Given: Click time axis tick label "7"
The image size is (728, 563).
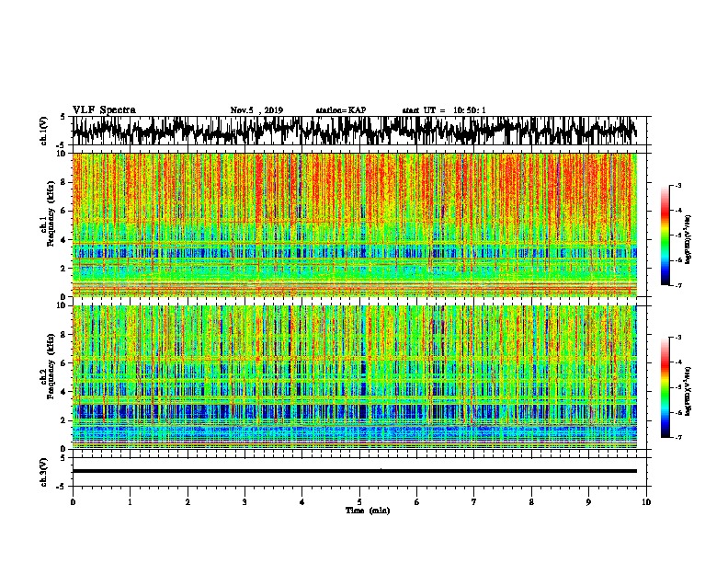Looking at the screenshot, I should pyautogui.click(x=474, y=502).
